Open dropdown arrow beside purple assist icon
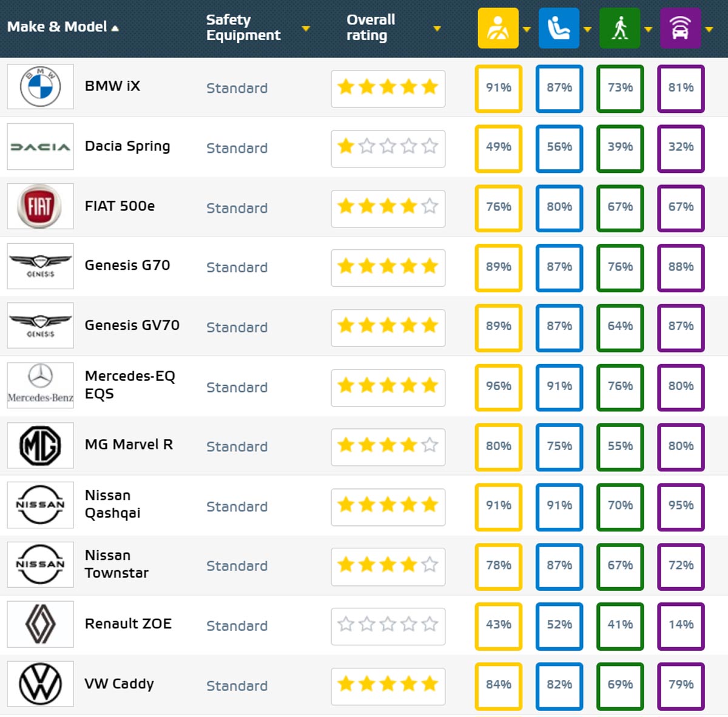The height and width of the screenshot is (717, 728). (x=709, y=29)
